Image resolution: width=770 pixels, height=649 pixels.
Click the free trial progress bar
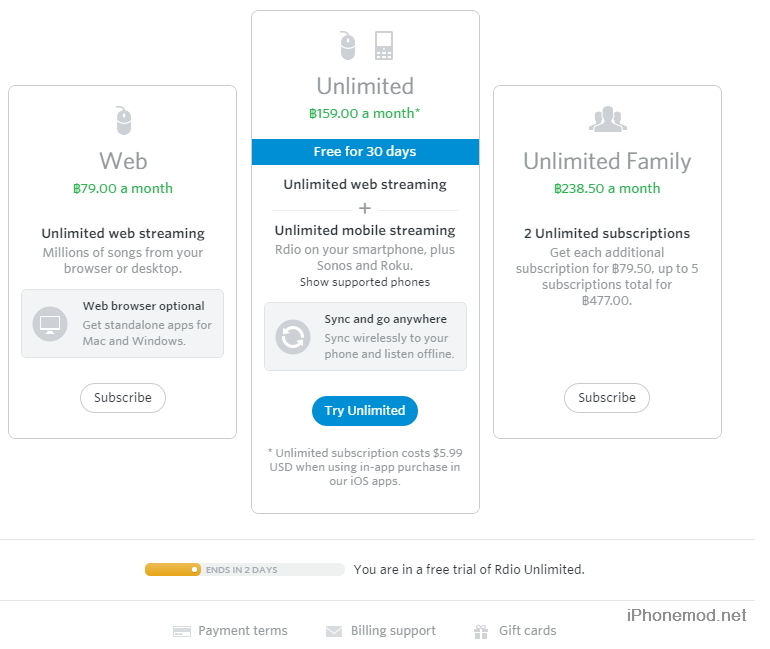click(244, 569)
